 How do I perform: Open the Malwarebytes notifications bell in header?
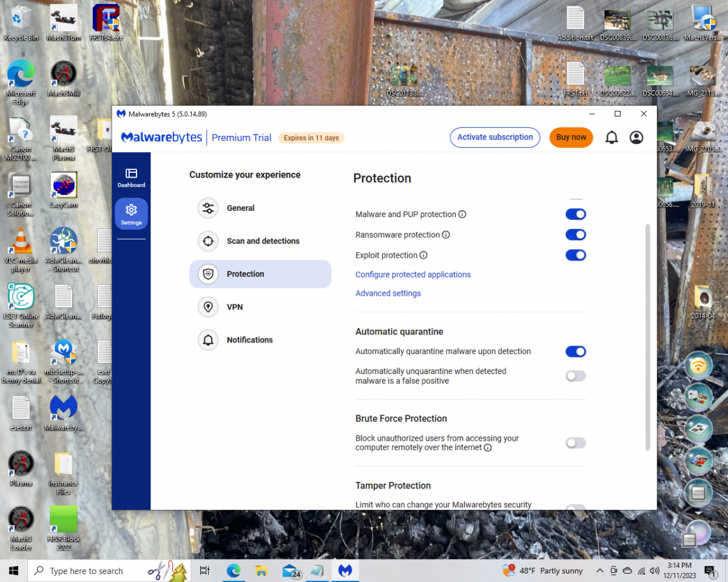[x=612, y=138]
